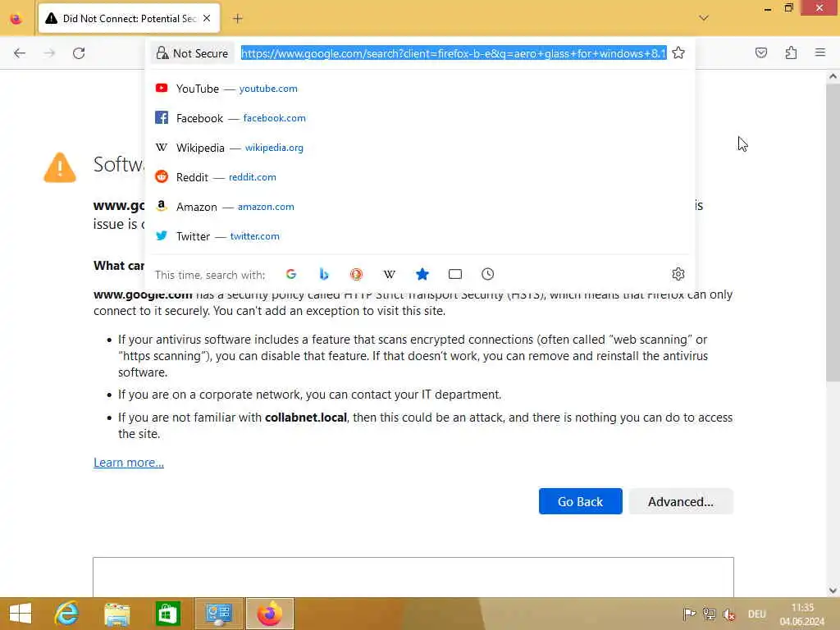Image resolution: width=840 pixels, height=630 pixels.
Task: Choose the Twitter suggestion
Action: (420, 235)
